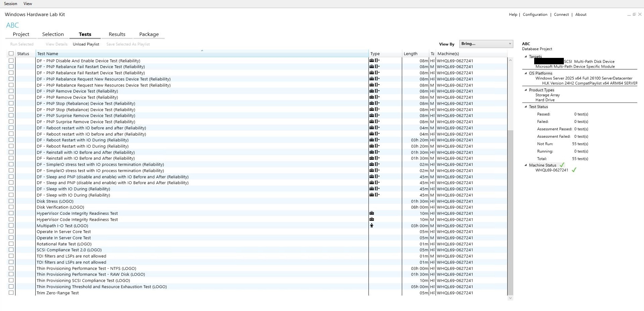Click Unload Playlist button

click(x=86, y=44)
